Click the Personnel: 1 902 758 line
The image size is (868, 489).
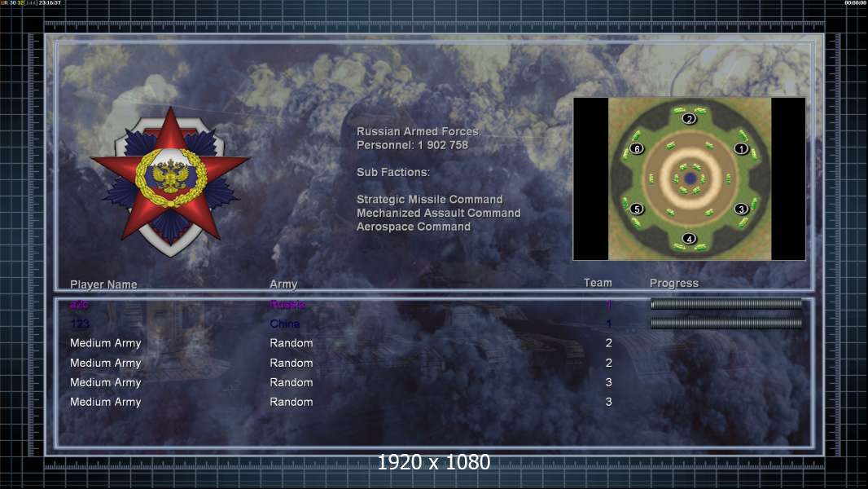412,145
